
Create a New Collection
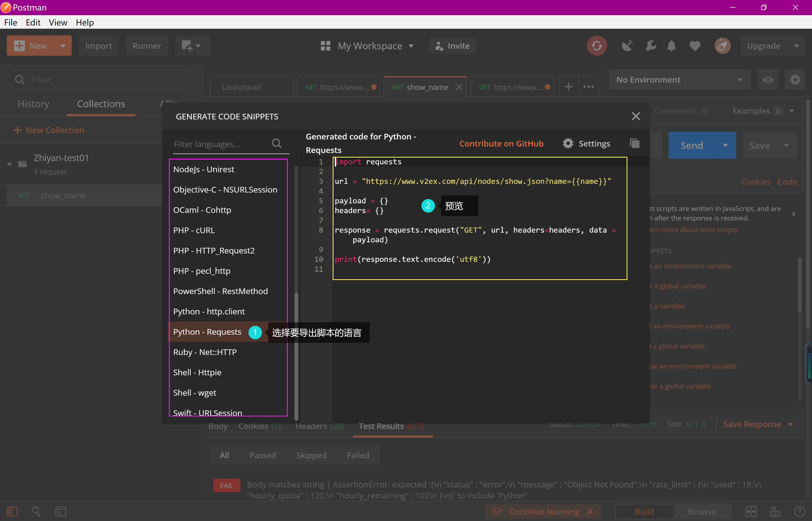[x=49, y=130]
